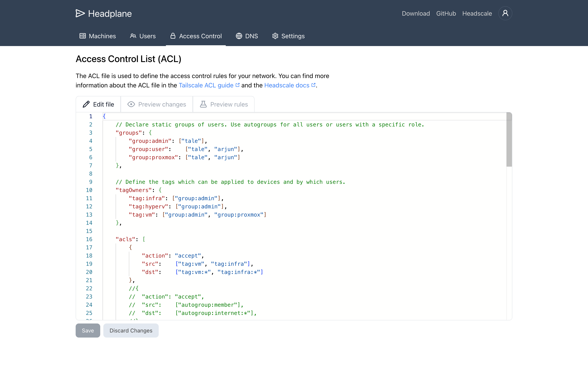The width and height of the screenshot is (588, 375).
Task: Click "tag:hyperv" key on line 12
Action: click(x=149, y=206)
